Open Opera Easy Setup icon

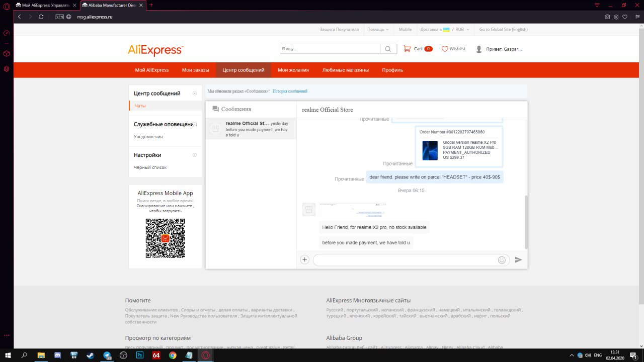[638, 17]
